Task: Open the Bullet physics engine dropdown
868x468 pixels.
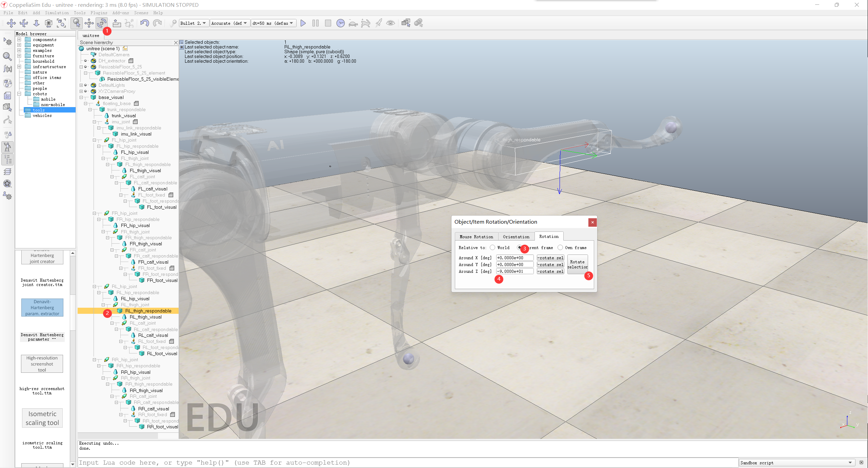Action: click(193, 23)
